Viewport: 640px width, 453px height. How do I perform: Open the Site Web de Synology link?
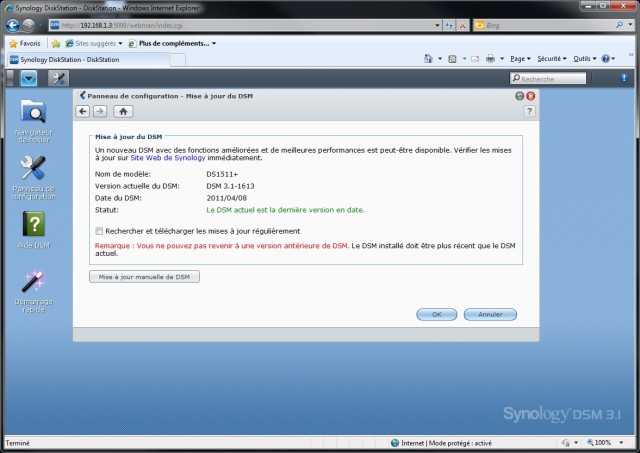pos(168,158)
